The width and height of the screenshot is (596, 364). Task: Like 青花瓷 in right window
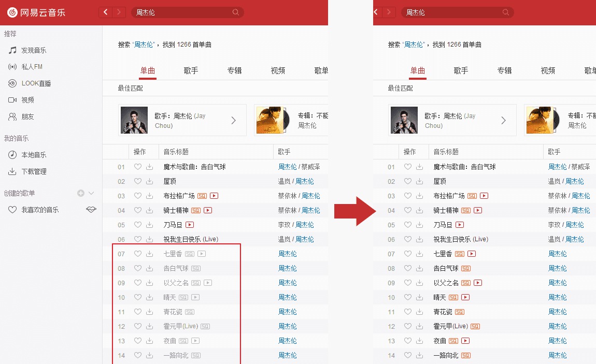tap(407, 312)
